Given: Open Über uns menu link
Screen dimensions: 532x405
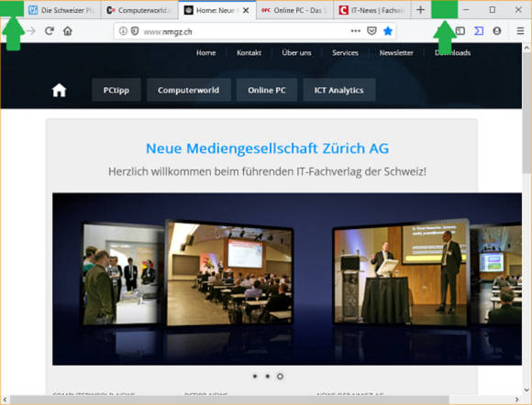Looking at the screenshot, I should click(x=296, y=53).
